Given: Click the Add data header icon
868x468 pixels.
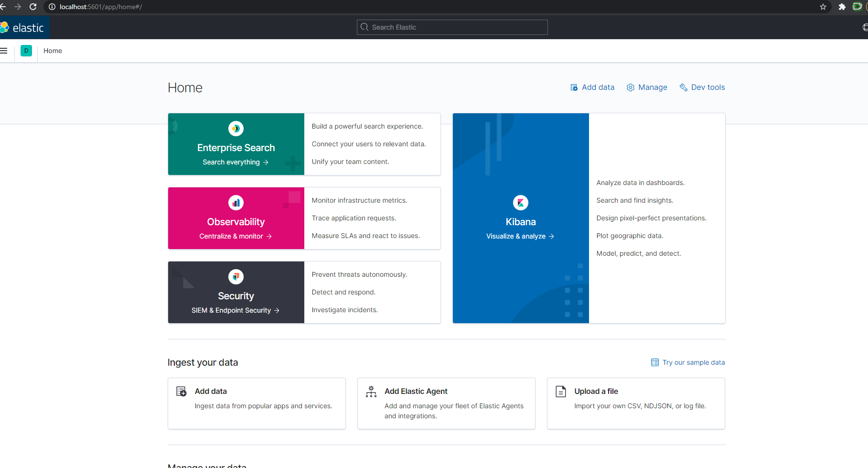Looking at the screenshot, I should 574,87.
